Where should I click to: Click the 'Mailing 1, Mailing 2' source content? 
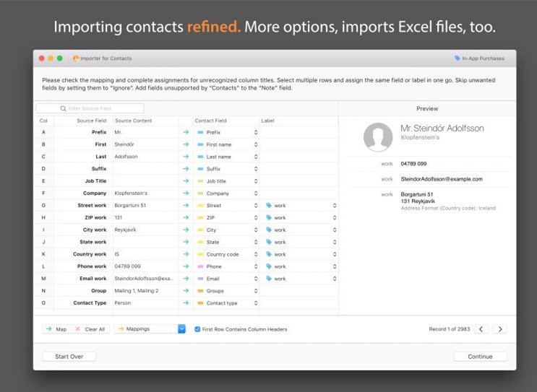(x=137, y=291)
